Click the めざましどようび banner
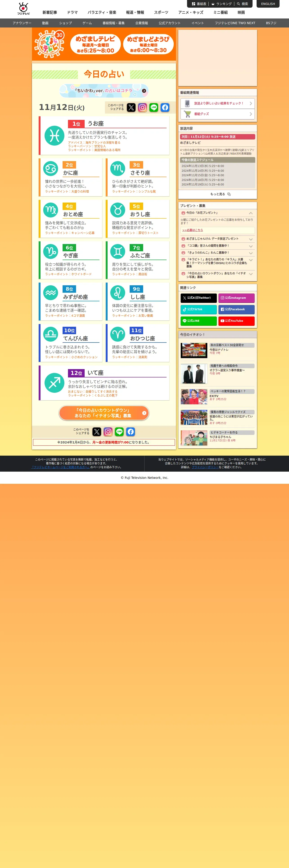This screenshot has width=289, height=868. (x=148, y=44)
